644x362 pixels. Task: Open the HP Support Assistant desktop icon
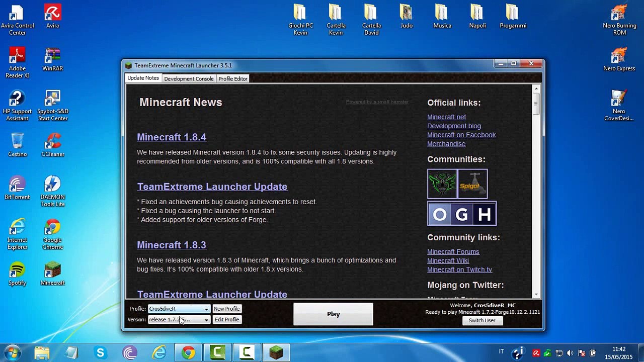[x=17, y=106]
